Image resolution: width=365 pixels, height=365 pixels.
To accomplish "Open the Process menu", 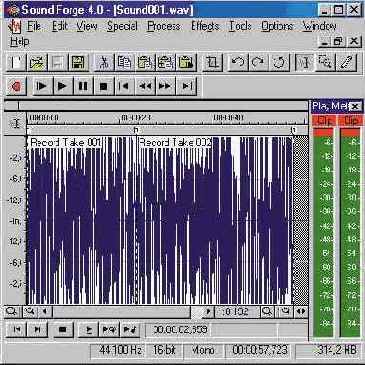I will coord(164,26).
